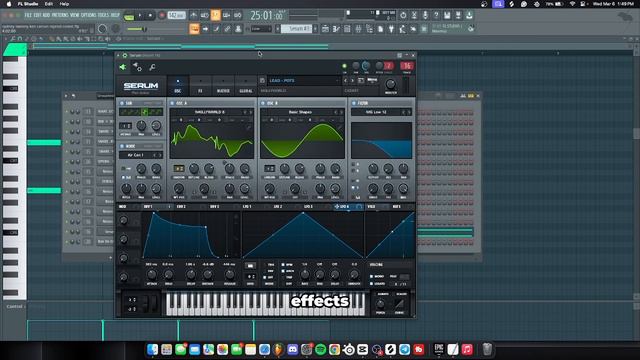Image resolution: width=640 pixels, height=360 pixels.
Task: Select the ENV 1 tab
Action: coord(149,207)
